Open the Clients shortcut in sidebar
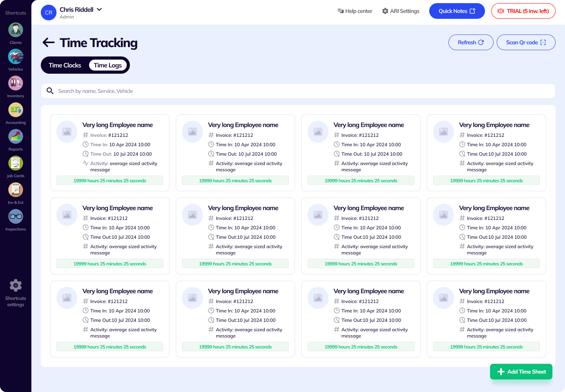 [16, 30]
